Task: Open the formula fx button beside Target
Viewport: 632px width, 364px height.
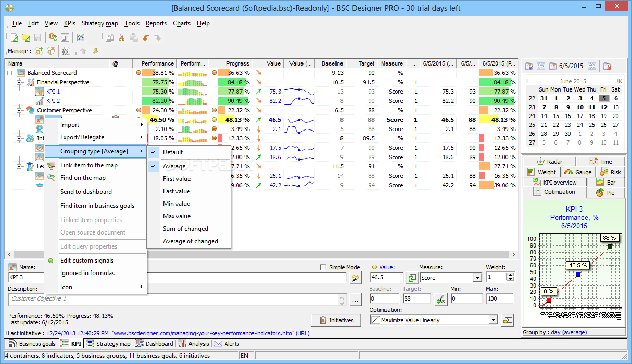Action: [440, 299]
